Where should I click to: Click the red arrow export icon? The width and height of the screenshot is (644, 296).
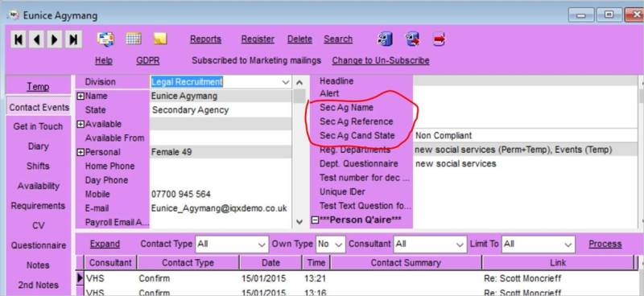[x=440, y=39]
